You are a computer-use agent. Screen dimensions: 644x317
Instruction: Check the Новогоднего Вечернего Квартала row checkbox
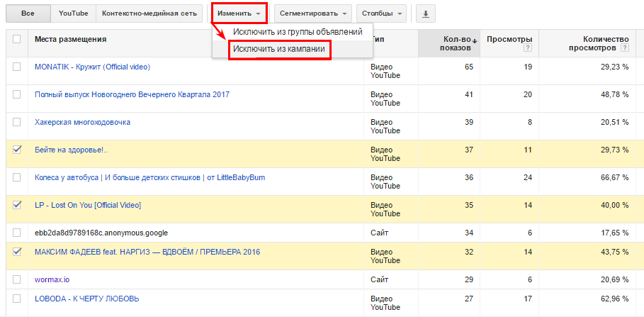17,94
